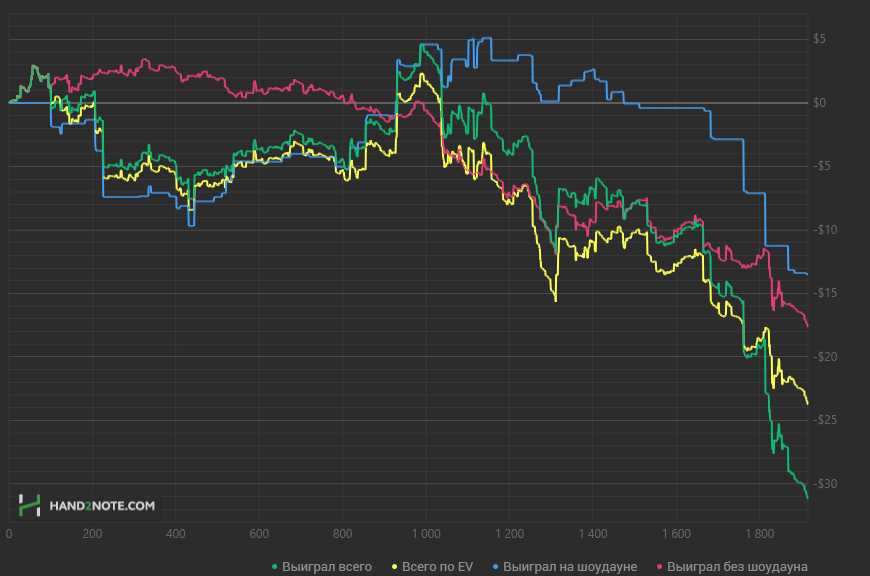Click the '1 600' x-axis label
870x576 pixels.
click(676, 534)
